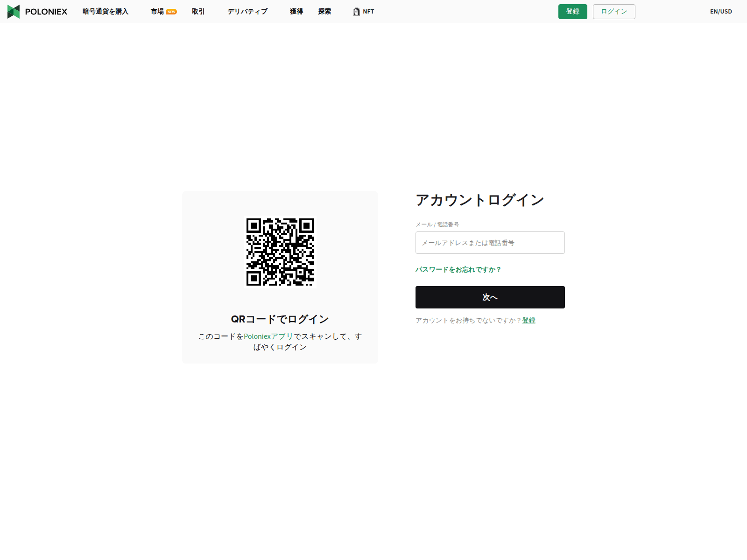Click the Poloniex logo icon
The image size is (747, 560).
tap(14, 12)
